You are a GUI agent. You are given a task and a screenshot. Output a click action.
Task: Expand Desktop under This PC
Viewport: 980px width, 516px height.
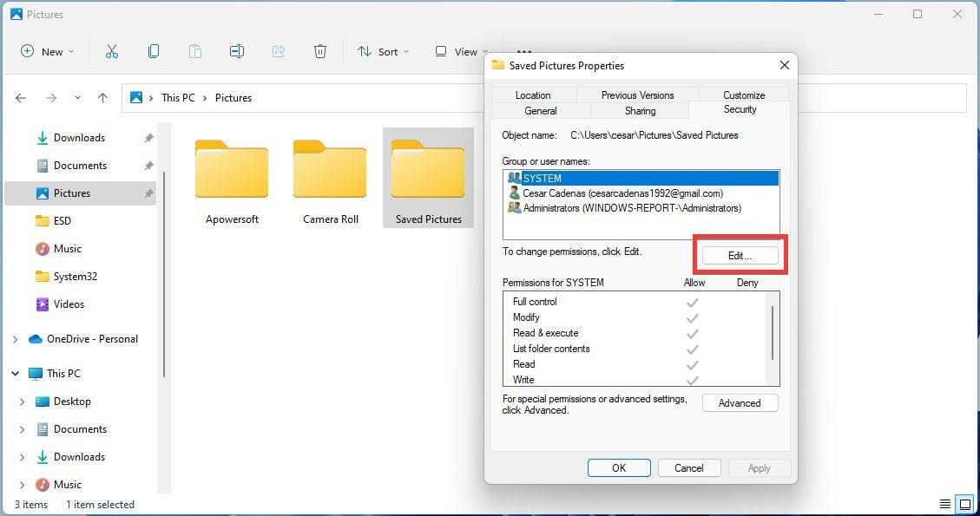(22, 402)
